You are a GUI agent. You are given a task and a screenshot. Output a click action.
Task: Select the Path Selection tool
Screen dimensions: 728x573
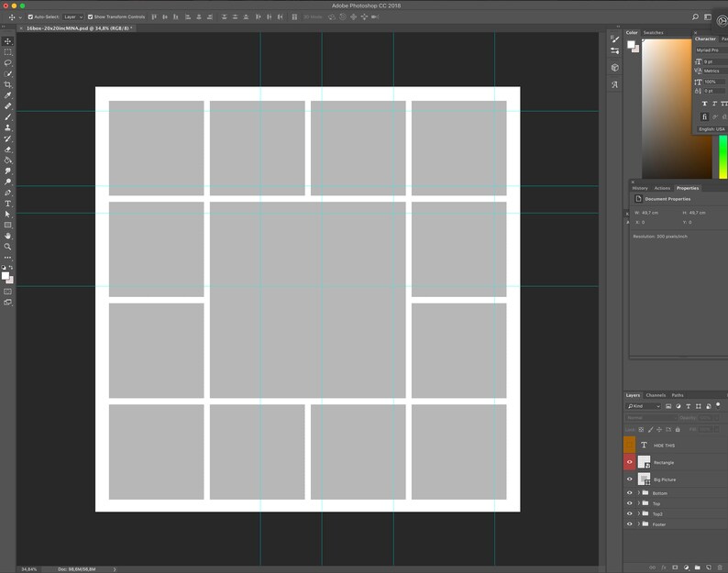pyautogui.click(x=8, y=214)
